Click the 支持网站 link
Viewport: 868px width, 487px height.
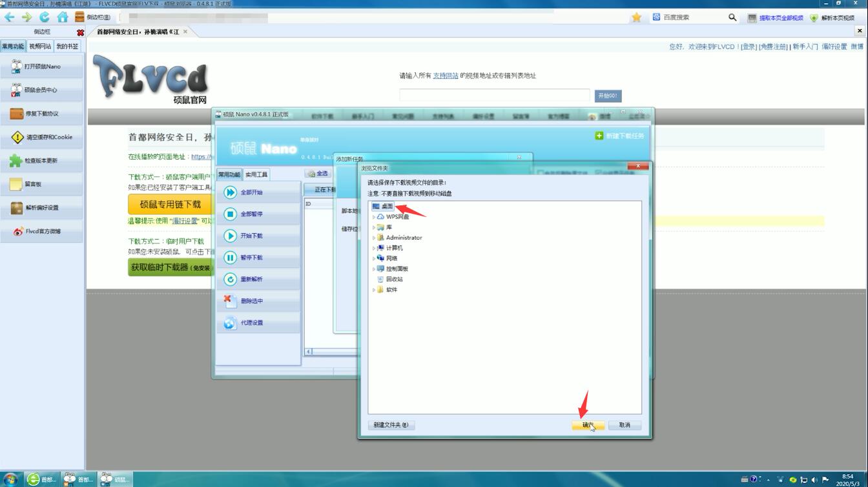pyautogui.click(x=446, y=76)
